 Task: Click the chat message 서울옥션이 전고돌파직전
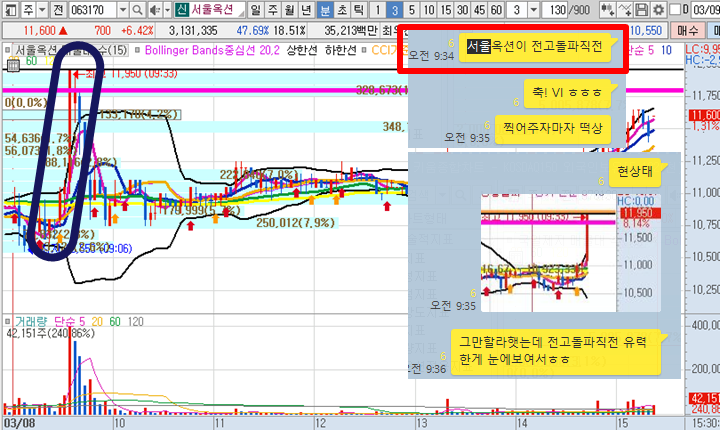click(534, 46)
